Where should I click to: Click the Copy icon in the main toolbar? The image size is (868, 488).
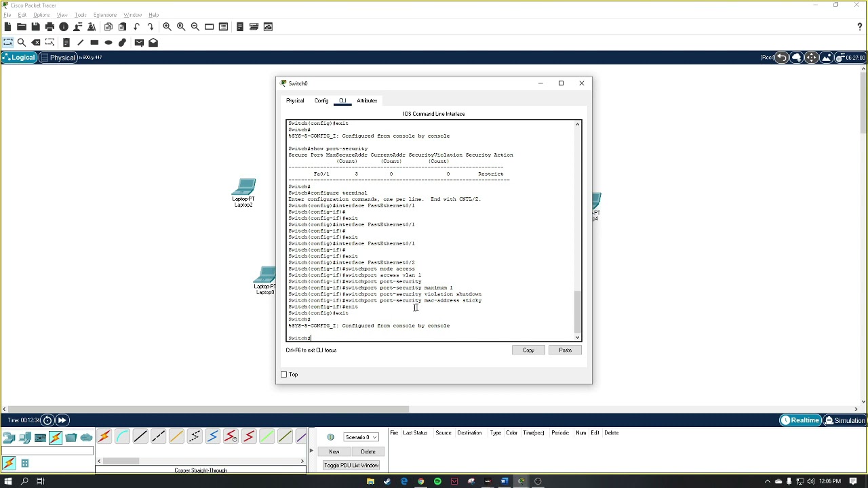pyautogui.click(x=108, y=27)
